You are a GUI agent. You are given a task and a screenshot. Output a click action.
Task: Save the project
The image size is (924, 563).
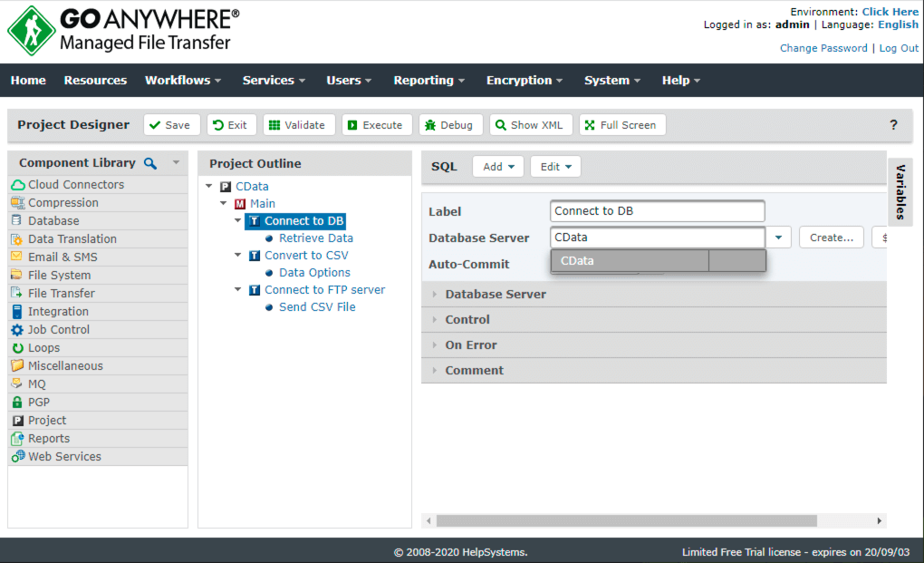[171, 125]
